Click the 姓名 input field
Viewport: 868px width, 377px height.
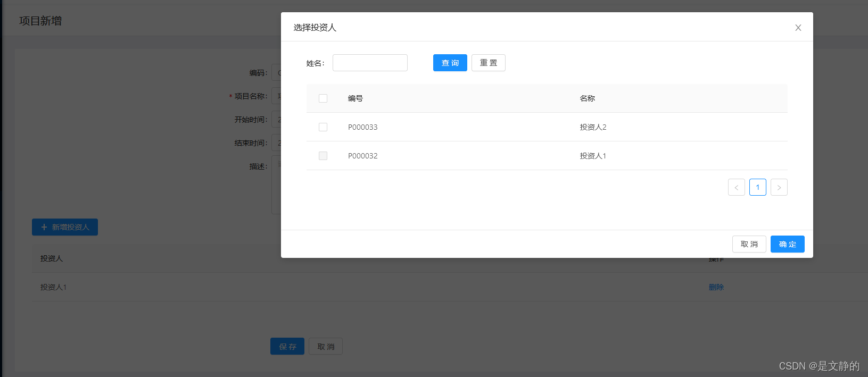(x=370, y=63)
